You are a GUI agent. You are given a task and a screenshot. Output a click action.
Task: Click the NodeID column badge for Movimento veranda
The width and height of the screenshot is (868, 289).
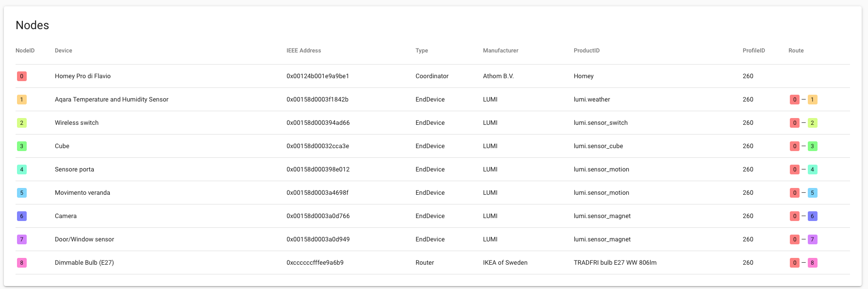click(21, 193)
